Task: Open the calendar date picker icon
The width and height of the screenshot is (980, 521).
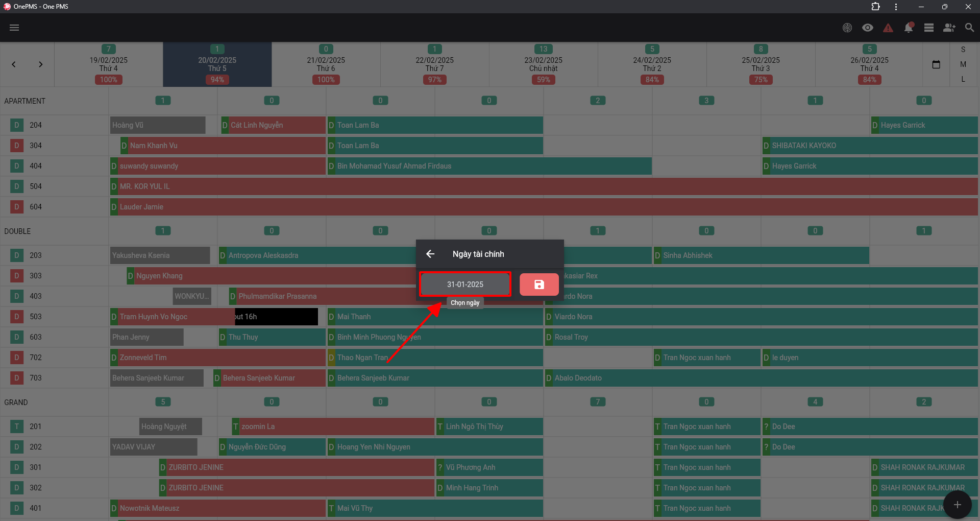Action: click(x=936, y=64)
